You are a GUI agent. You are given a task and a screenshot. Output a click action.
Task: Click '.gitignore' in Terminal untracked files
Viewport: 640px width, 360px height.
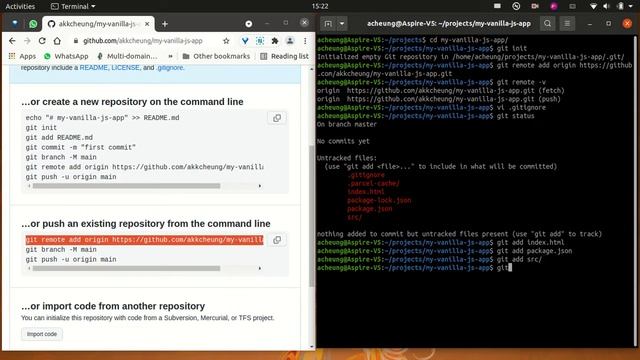pyautogui.click(x=366, y=175)
